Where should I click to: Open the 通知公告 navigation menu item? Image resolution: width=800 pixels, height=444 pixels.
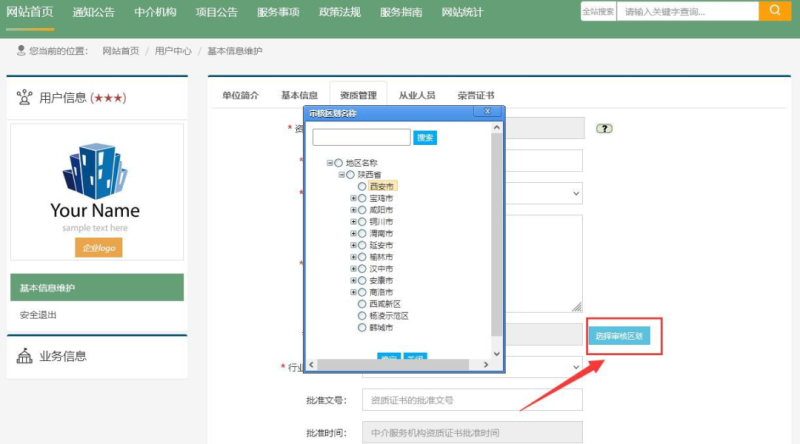(x=94, y=12)
